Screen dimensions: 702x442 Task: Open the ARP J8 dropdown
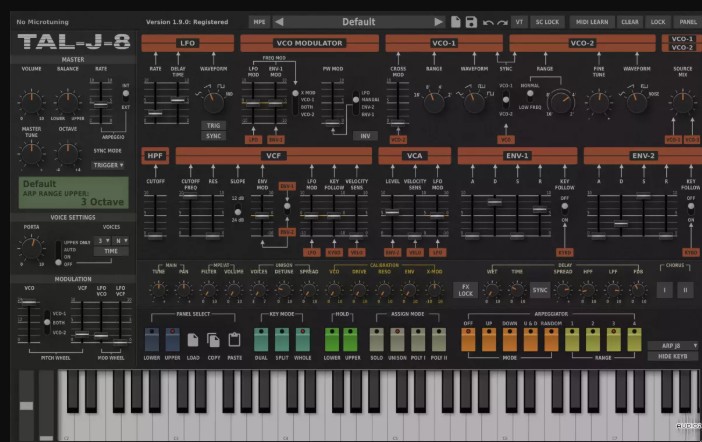(672, 346)
